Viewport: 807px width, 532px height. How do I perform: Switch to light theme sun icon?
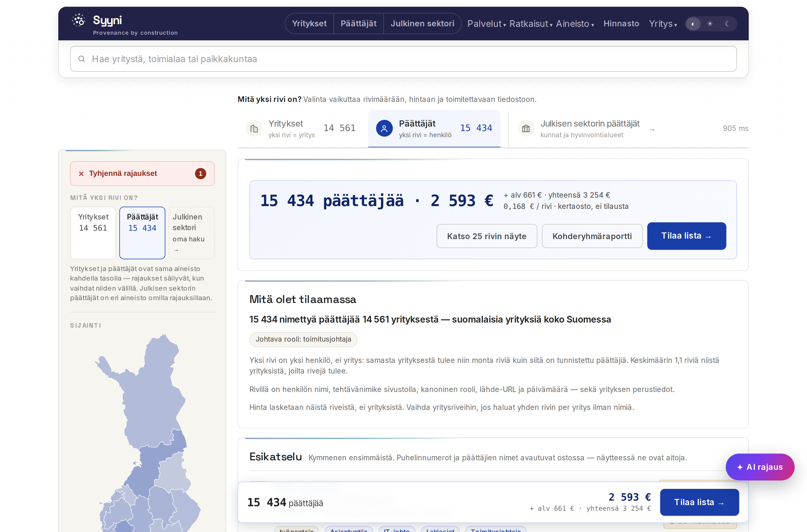pos(709,24)
